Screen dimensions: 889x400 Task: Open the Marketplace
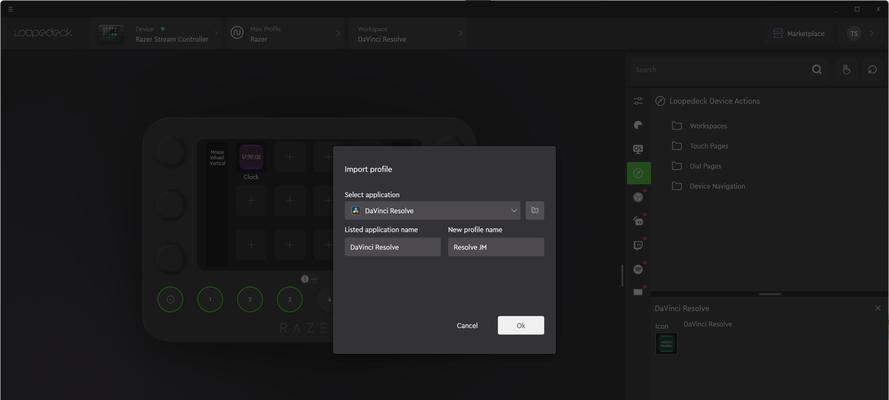pyautogui.click(x=798, y=33)
